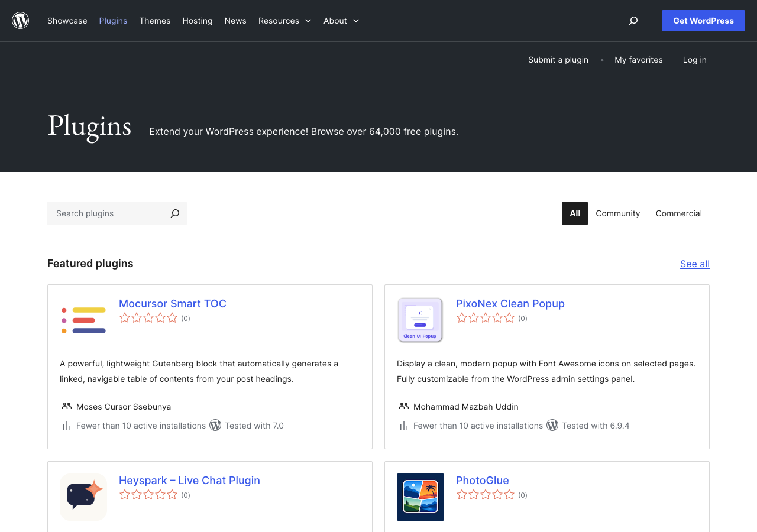Screen dimensions: 757x532
Task: Open the Themes menu item
Action: [x=155, y=21]
